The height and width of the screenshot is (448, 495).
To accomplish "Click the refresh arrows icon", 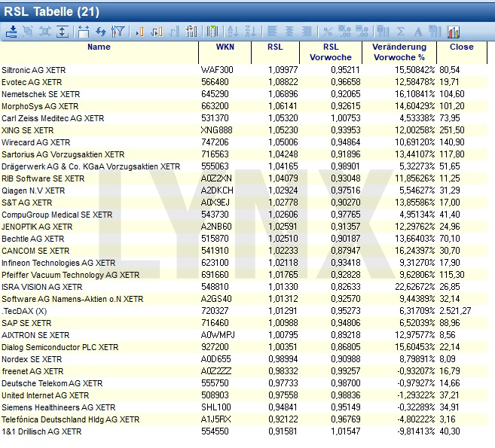I will [x=101, y=32].
